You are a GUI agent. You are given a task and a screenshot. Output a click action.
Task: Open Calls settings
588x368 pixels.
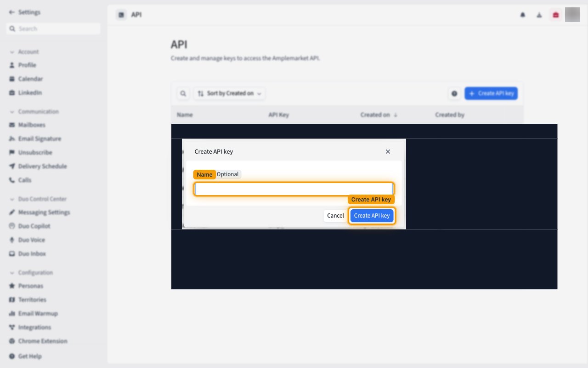tap(25, 180)
